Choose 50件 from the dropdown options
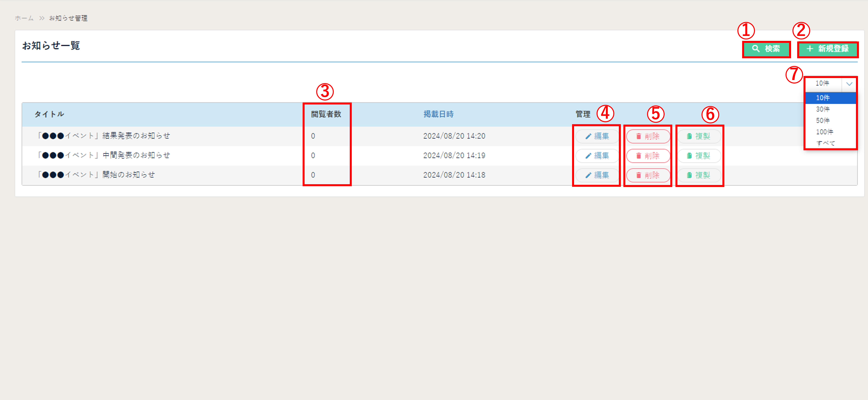 pyautogui.click(x=822, y=121)
